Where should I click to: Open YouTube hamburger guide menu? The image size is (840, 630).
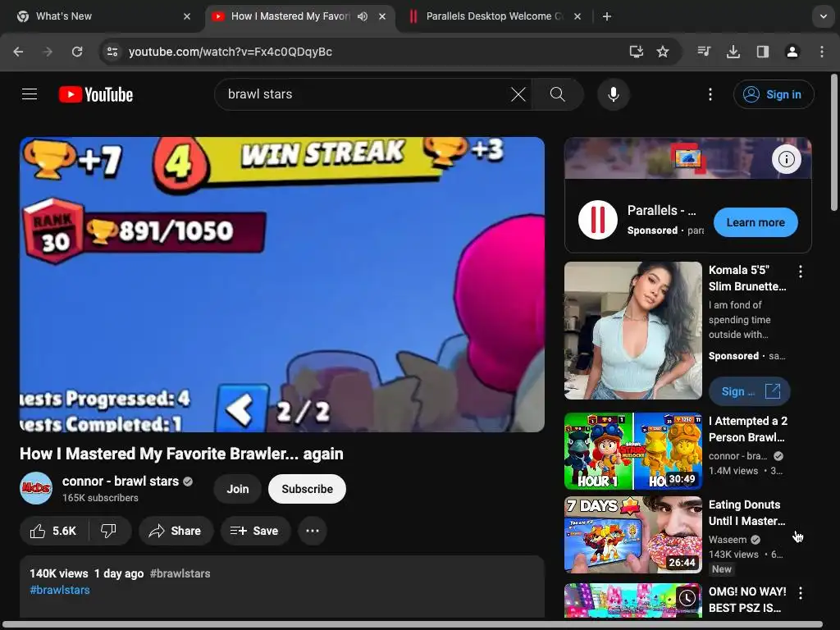tap(30, 94)
